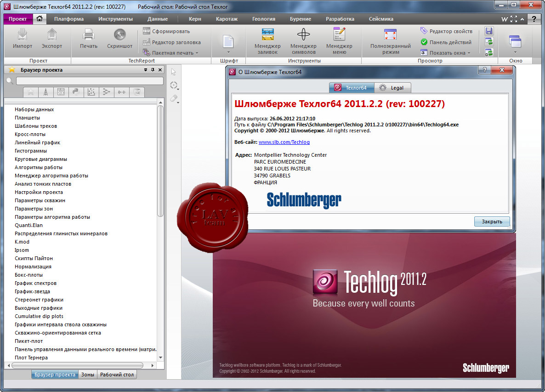Image resolution: width=545 pixels, height=392 pixels.
Task: Select the favorites star filter in browser
Action: click(x=31, y=92)
